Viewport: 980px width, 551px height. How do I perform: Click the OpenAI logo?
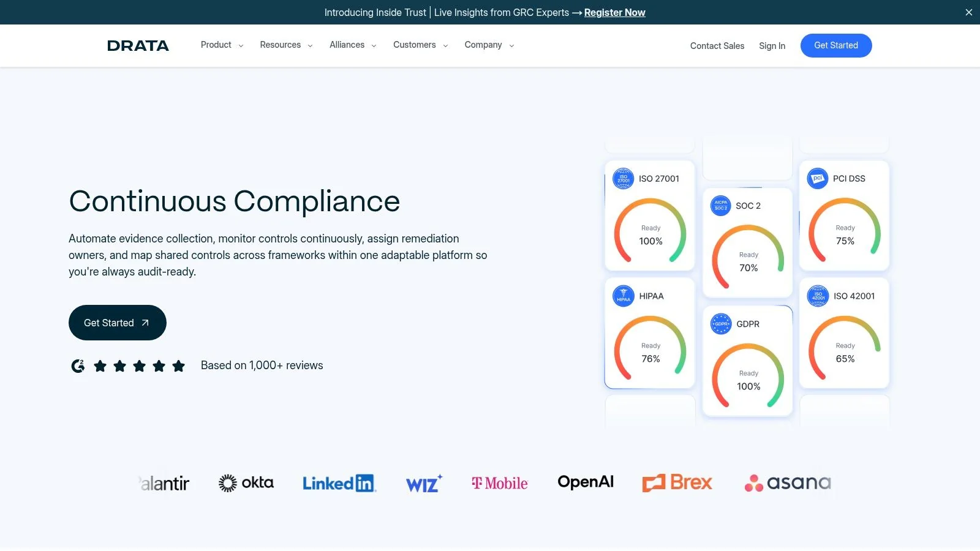pyautogui.click(x=585, y=482)
